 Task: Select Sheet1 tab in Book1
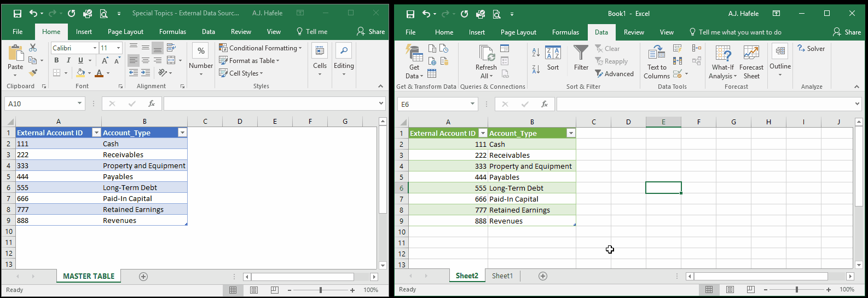(502, 276)
